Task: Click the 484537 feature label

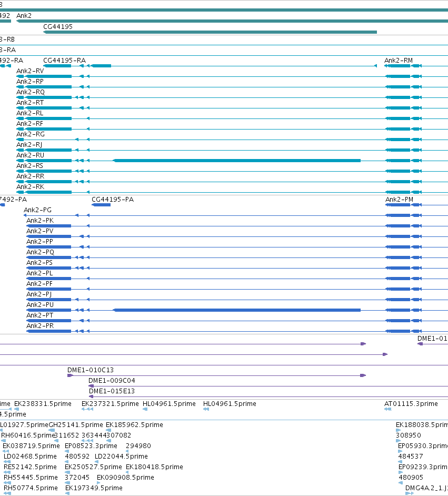Action: point(411,456)
